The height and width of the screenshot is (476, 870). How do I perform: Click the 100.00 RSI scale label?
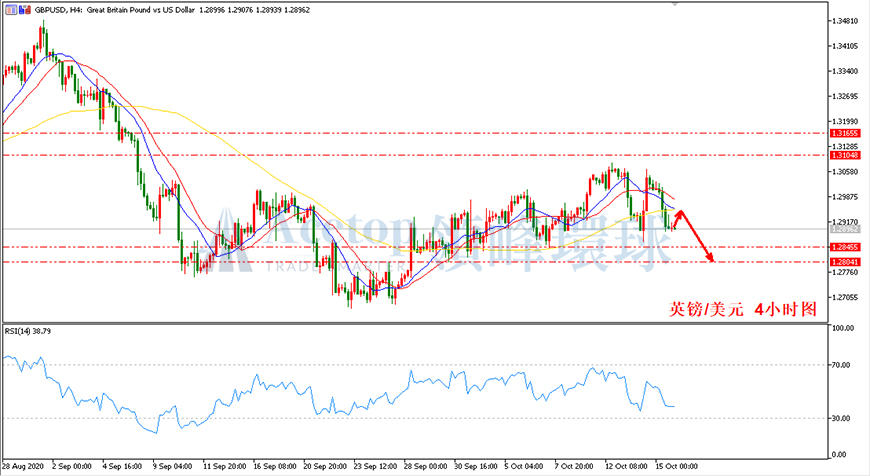[843, 328]
